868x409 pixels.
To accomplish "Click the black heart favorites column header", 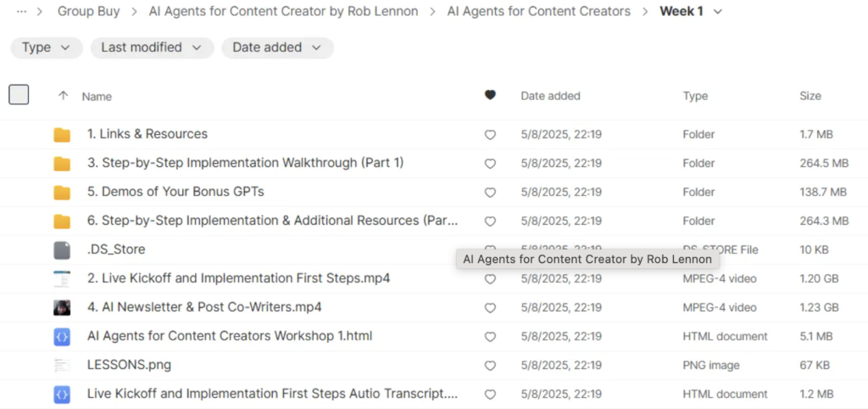I will click(490, 96).
